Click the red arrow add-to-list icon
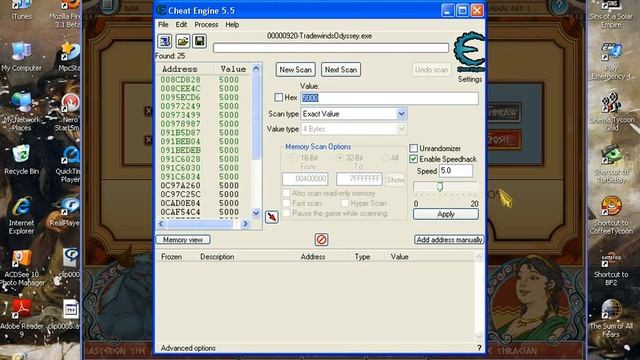The image size is (640, 360). [x=272, y=217]
